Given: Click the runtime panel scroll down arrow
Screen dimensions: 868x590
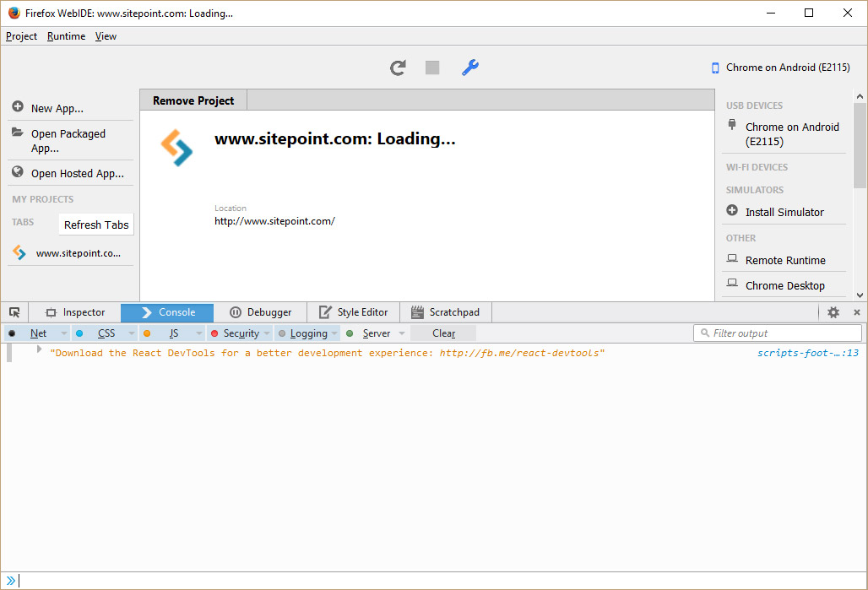Looking at the screenshot, I should click(860, 295).
